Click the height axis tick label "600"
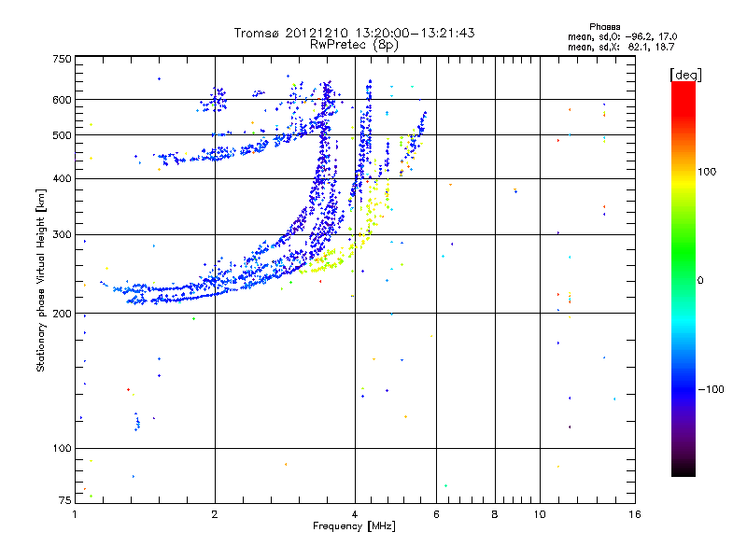The image size is (747, 560). click(x=62, y=100)
